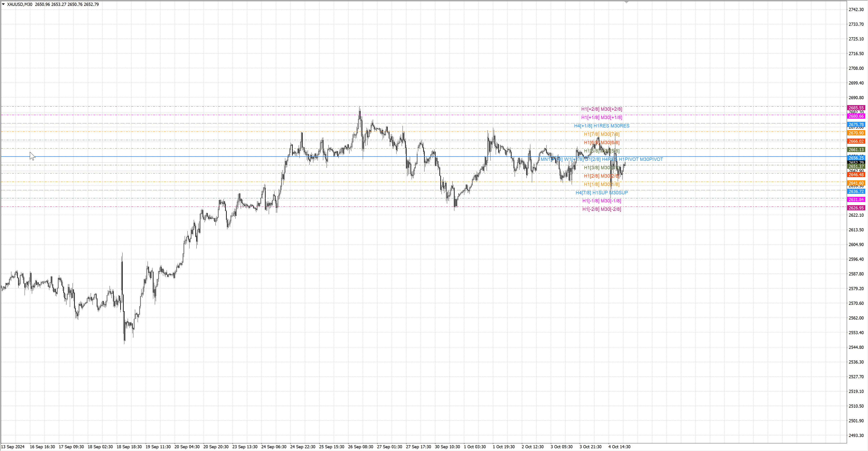
Task: Click the chart shift marker triangle at top
Action: [626, 2]
